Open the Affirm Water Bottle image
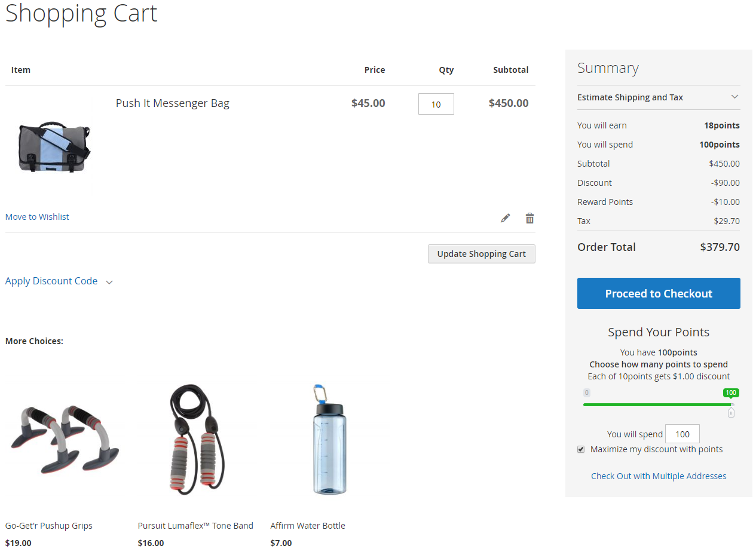The width and height of the screenshot is (756, 552). pos(329,439)
